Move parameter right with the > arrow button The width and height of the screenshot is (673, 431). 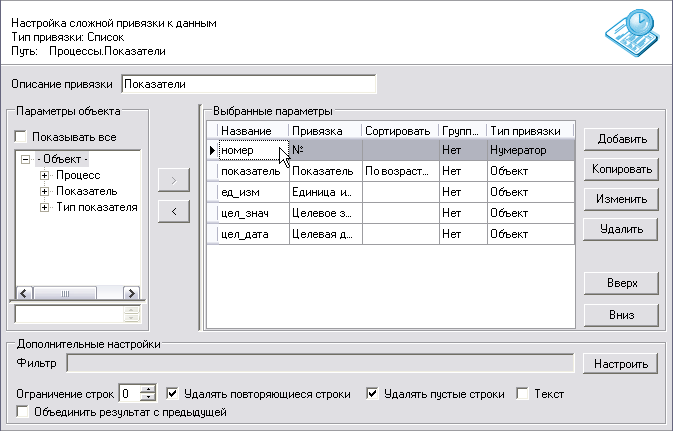174,180
